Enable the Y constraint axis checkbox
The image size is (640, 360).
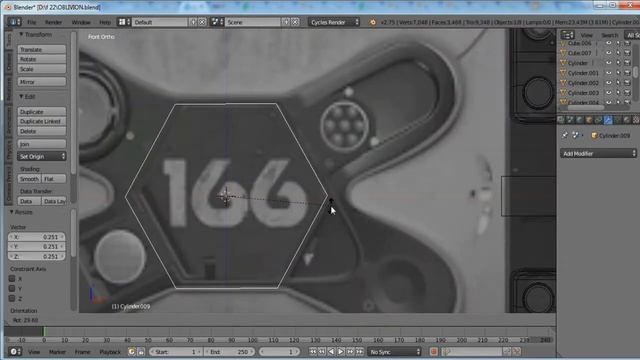point(12,288)
